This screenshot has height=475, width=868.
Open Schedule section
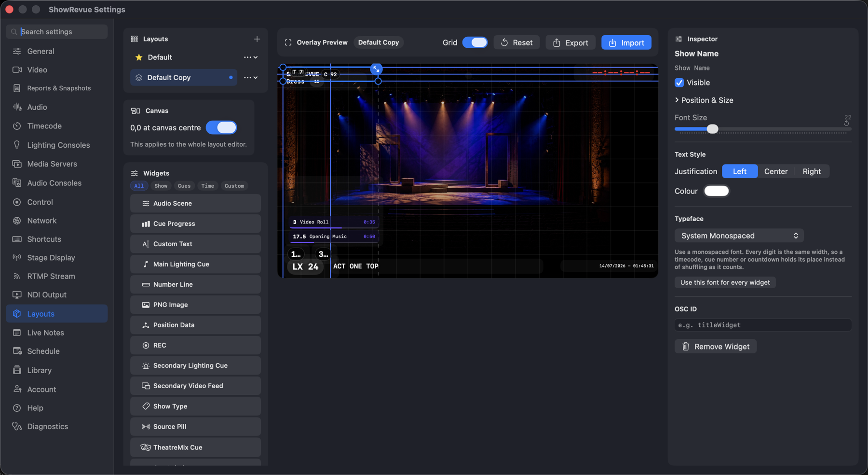57,351
